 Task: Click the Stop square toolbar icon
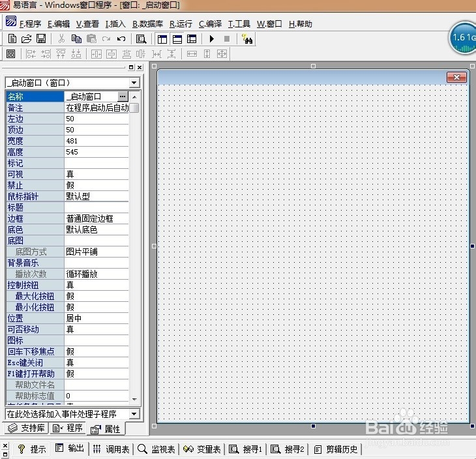(226, 39)
